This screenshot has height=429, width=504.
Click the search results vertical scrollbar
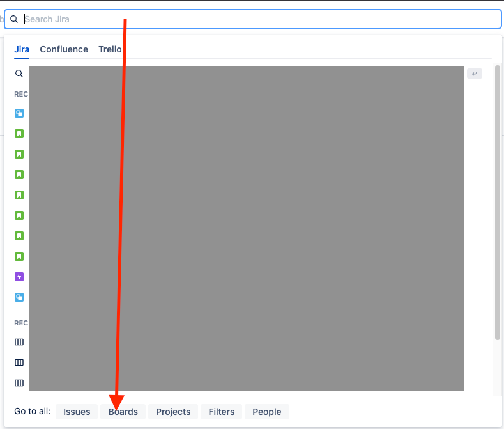(497, 203)
